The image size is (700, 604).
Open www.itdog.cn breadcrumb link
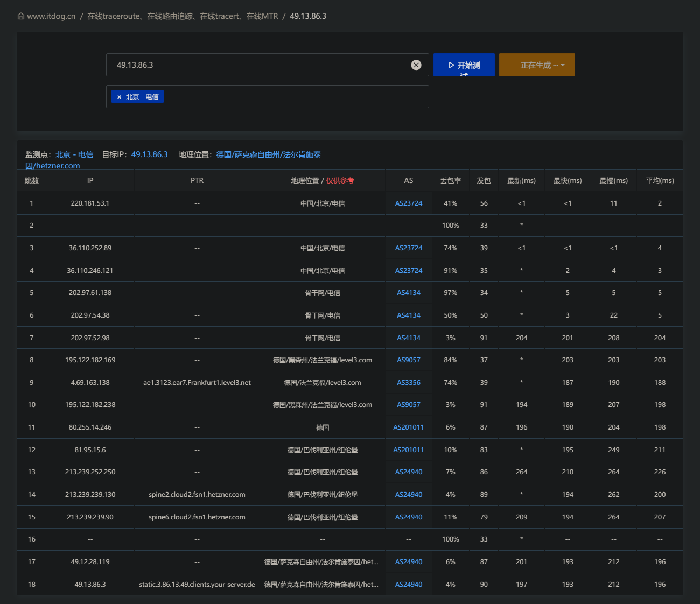click(x=51, y=16)
